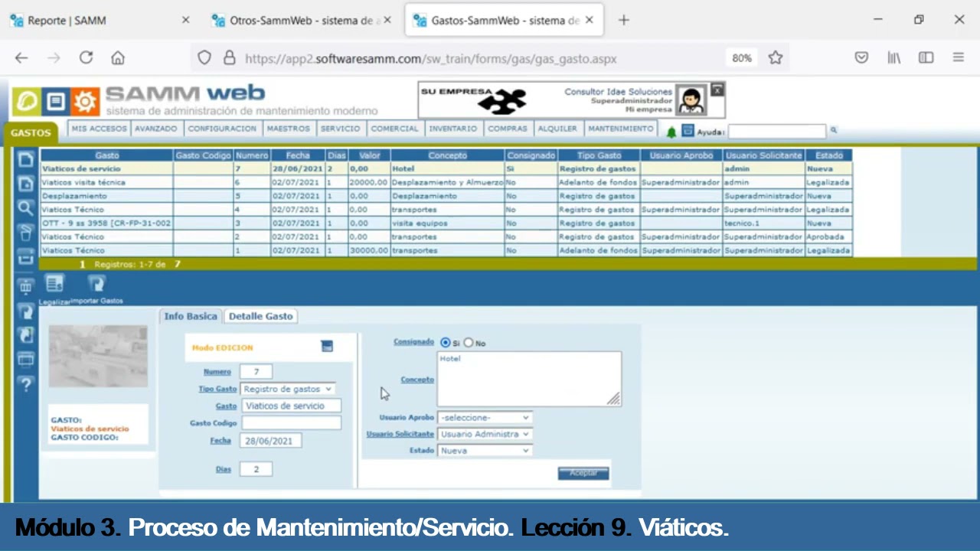Expand the Usuario Aprobo dropdown
Screen dimensions: 980x551
(485, 418)
